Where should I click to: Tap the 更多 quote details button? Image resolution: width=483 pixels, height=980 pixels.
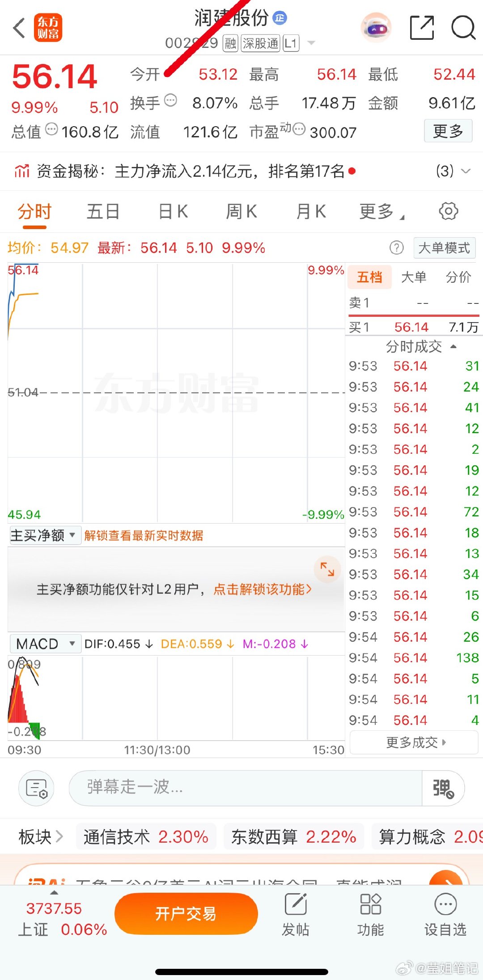click(x=448, y=131)
